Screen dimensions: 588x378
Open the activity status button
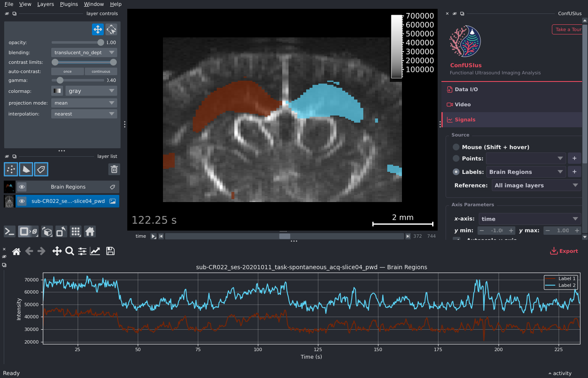click(560, 373)
